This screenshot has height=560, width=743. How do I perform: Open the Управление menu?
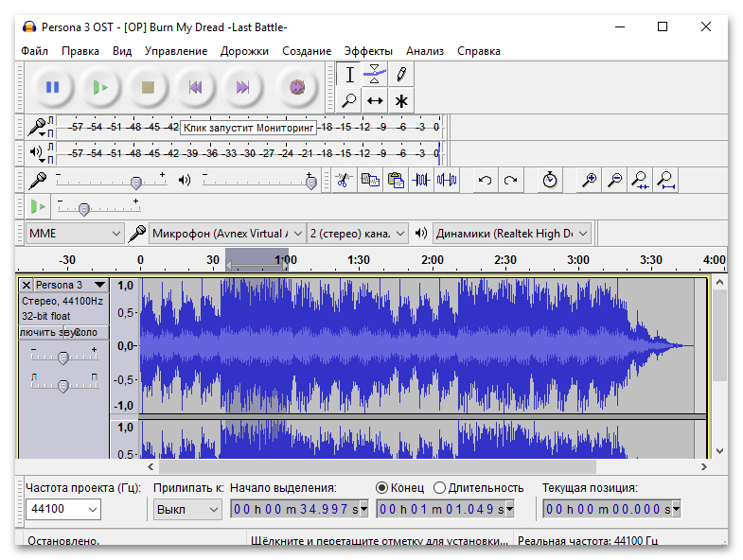pos(176,51)
